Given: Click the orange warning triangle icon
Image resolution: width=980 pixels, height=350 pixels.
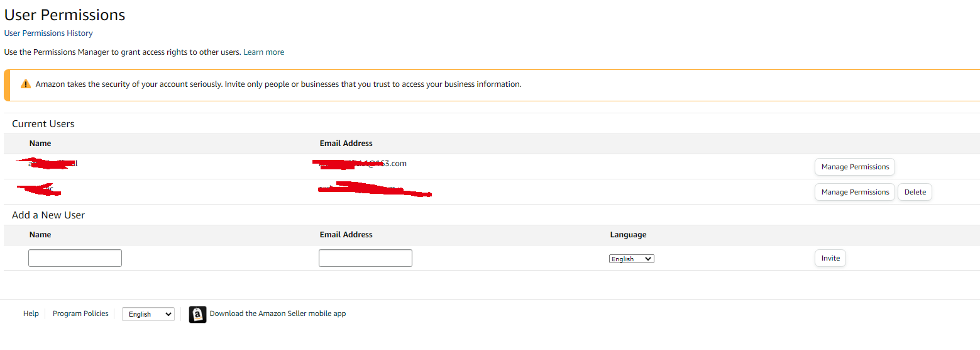Looking at the screenshot, I should pos(26,84).
